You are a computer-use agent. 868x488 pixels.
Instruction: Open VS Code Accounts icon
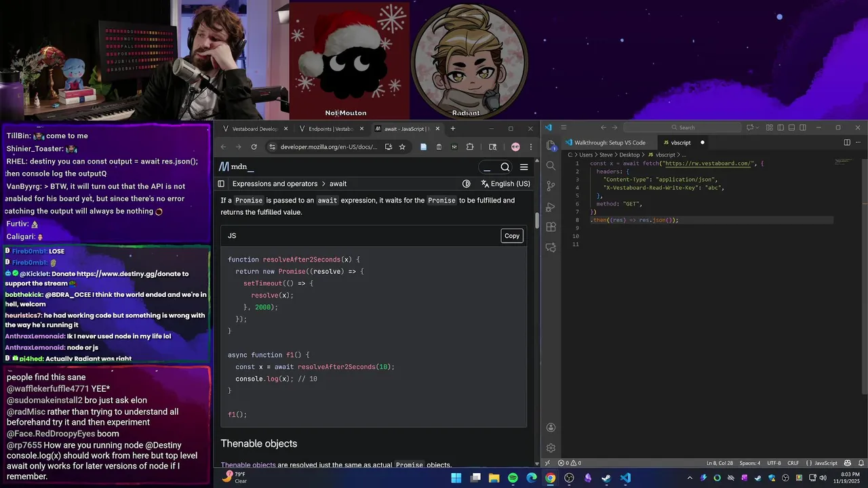(x=551, y=427)
